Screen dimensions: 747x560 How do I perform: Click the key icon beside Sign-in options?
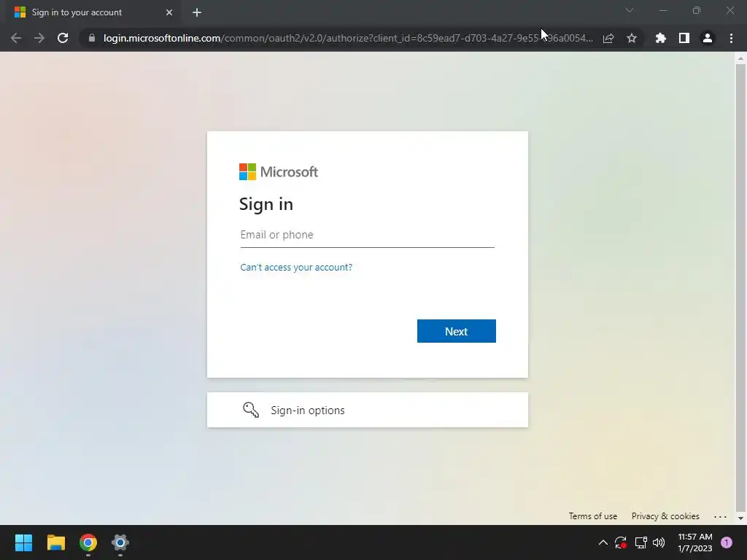point(251,410)
